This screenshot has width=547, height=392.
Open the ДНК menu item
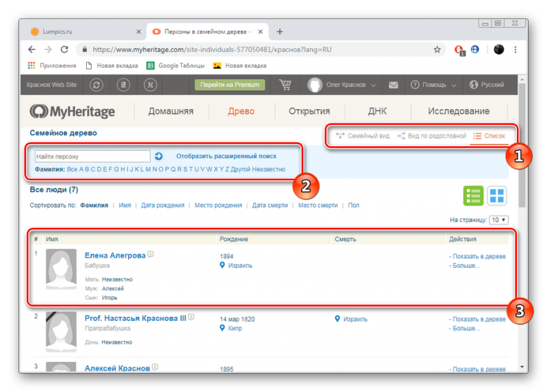pos(377,111)
